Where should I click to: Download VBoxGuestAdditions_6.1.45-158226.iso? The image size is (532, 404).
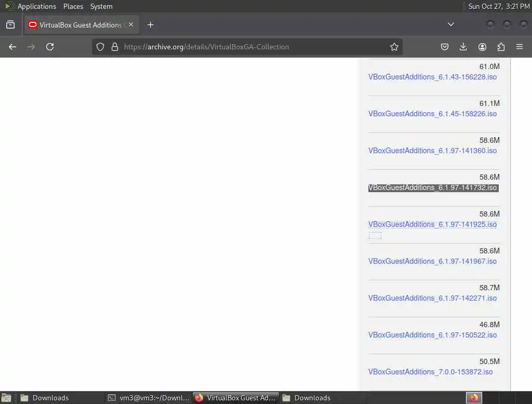pos(433,114)
